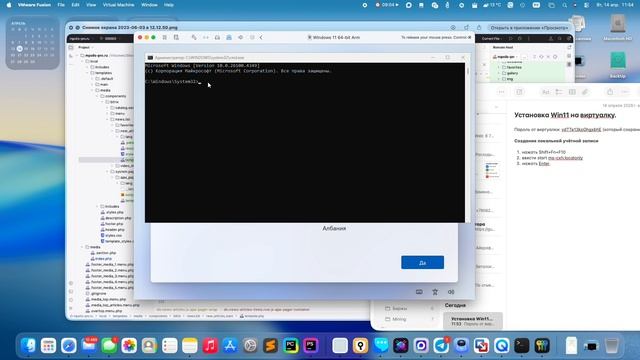Open Safari from the Dock
Viewport: 640px width, 360px height.
[69, 346]
